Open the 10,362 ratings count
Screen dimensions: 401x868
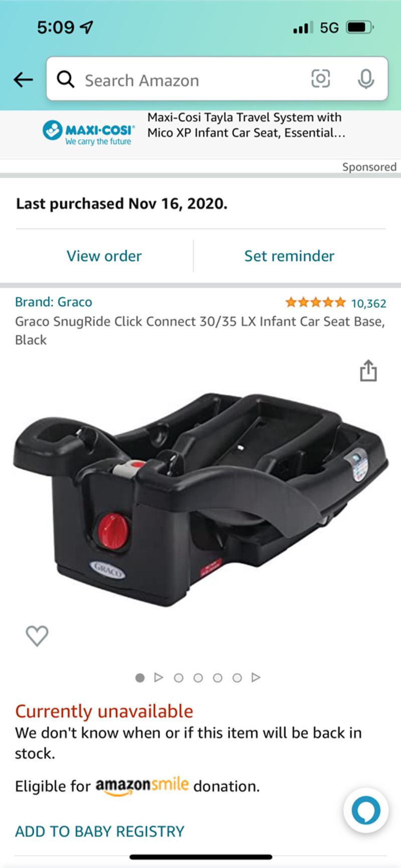pyautogui.click(x=368, y=303)
